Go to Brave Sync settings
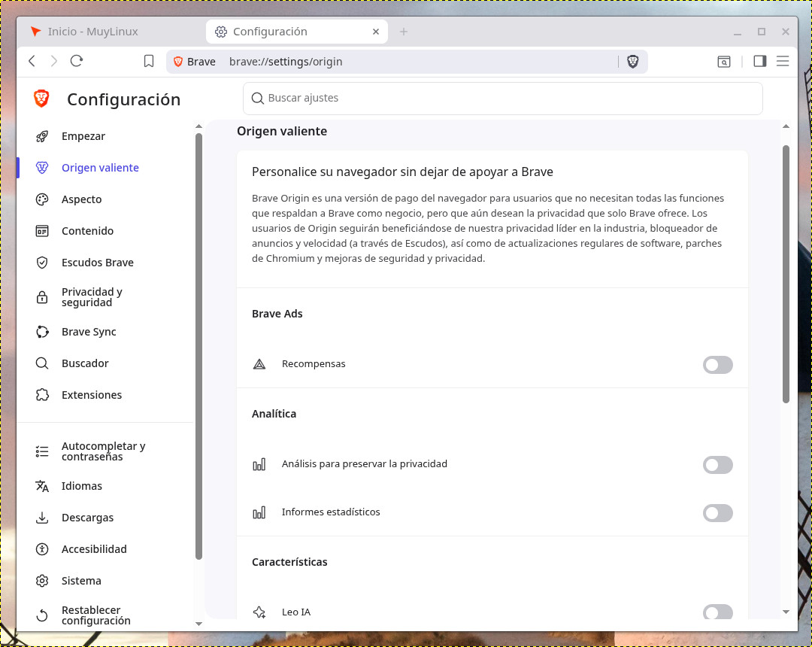 (89, 332)
